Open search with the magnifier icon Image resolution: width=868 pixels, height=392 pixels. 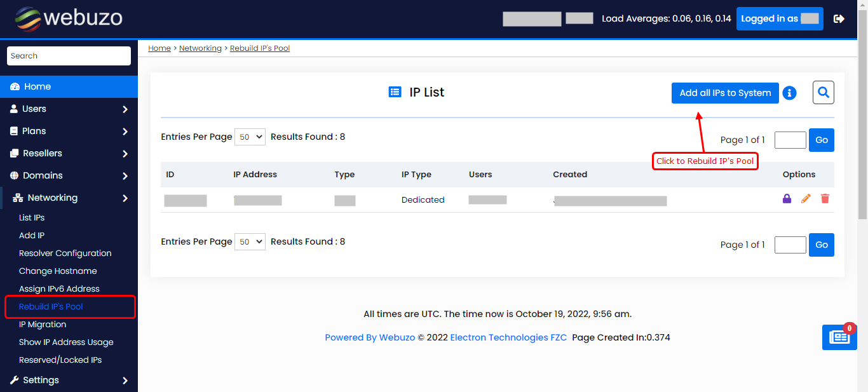(x=823, y=93)
